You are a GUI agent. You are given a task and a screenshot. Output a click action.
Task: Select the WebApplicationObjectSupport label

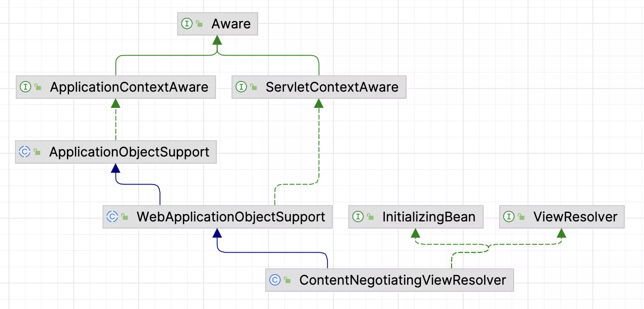point(231,217)
